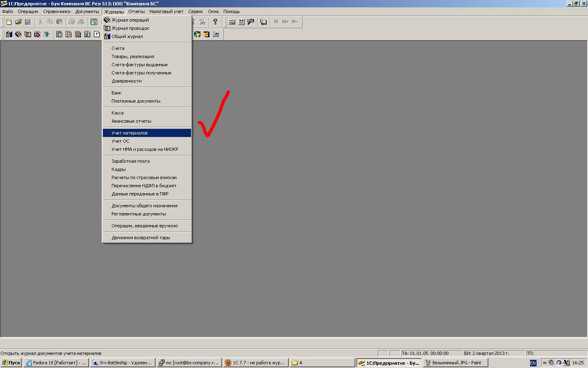Choose Журнал операций from the menu

click(x=147, y=20)
